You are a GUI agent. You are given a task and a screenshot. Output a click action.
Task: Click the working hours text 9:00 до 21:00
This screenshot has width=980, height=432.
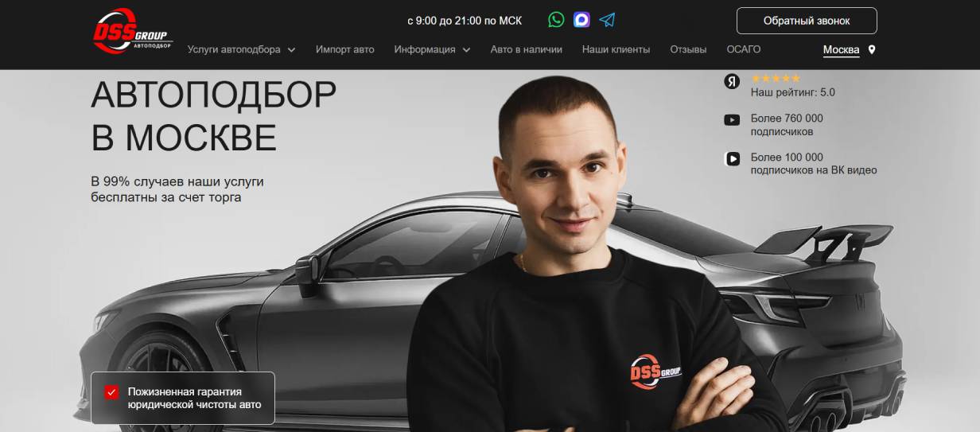tap(465, 21)
